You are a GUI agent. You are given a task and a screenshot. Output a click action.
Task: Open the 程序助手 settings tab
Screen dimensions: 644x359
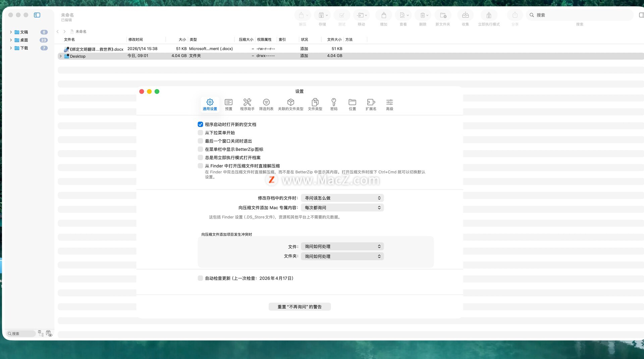(247, 105)
